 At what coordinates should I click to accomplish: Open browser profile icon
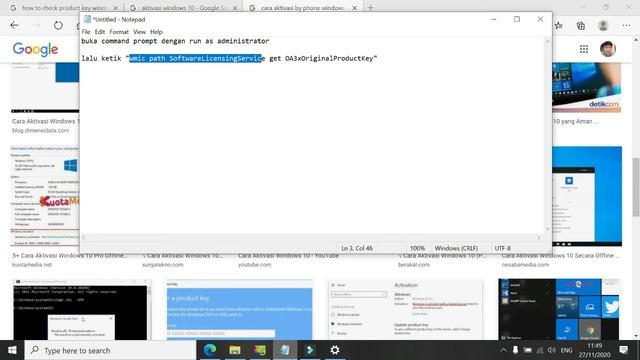[x=603, y=25]
